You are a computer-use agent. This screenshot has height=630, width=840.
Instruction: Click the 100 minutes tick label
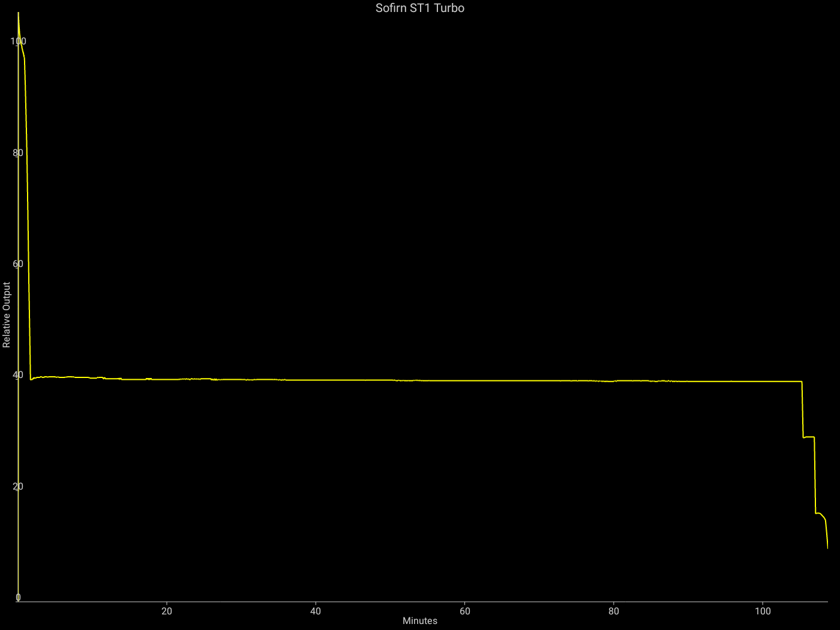click(763, 611)
